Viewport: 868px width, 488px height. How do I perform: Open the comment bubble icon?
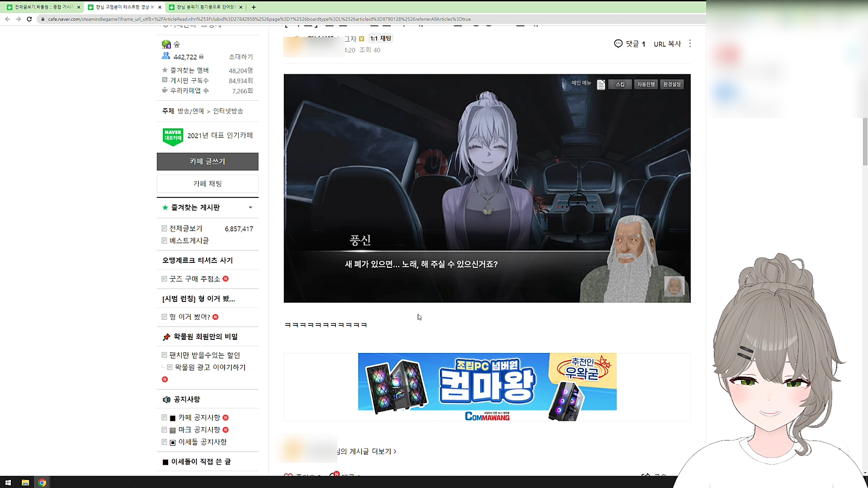[x=618, y=44]
